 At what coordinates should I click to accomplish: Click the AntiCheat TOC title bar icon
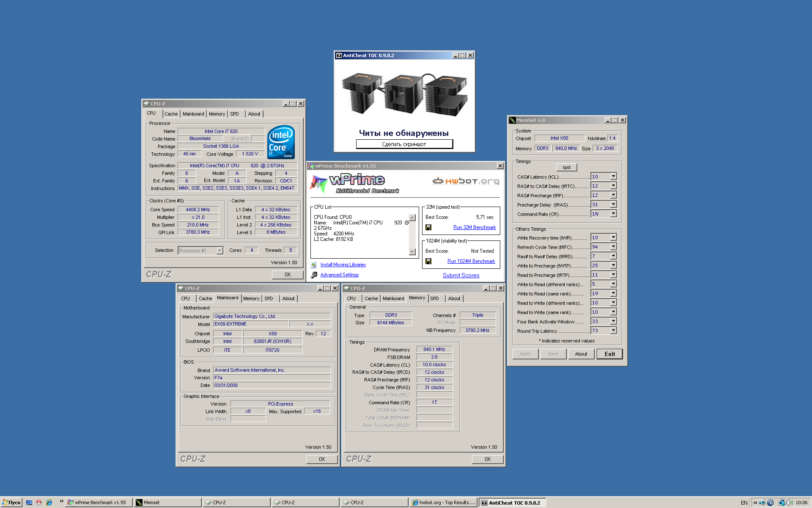coord(339,55)
